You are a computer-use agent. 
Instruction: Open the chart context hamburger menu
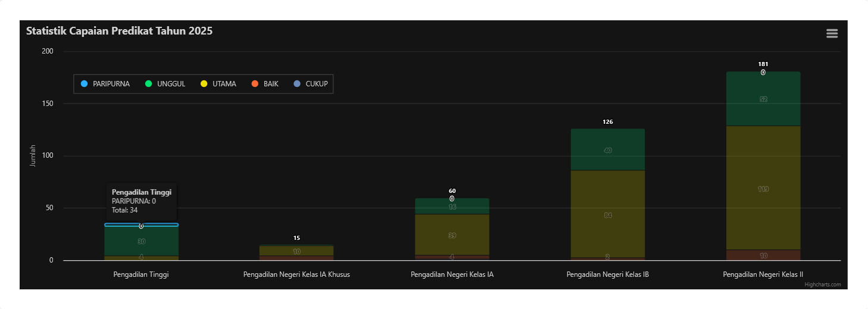coord(832,34)
